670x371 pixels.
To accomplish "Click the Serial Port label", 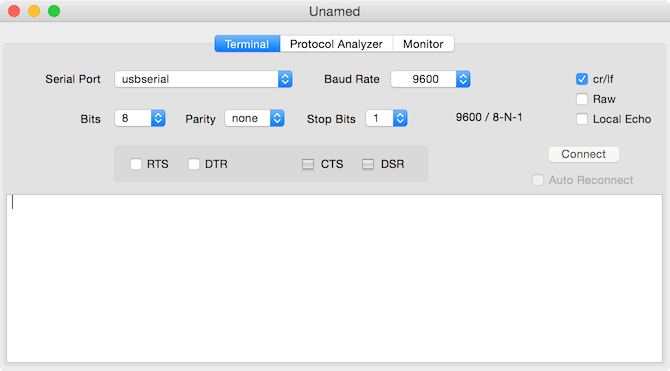I will click(73, 79).
